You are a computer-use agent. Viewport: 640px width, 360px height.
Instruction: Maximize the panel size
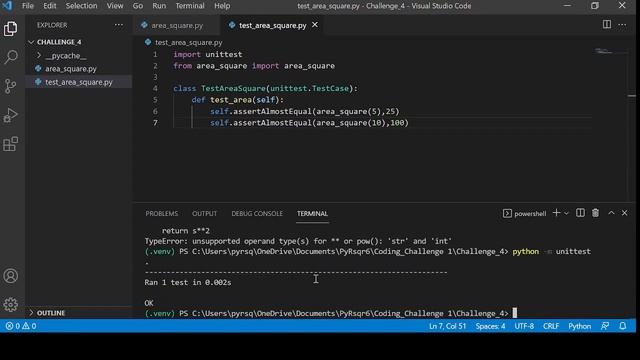[x=611, y=213]
